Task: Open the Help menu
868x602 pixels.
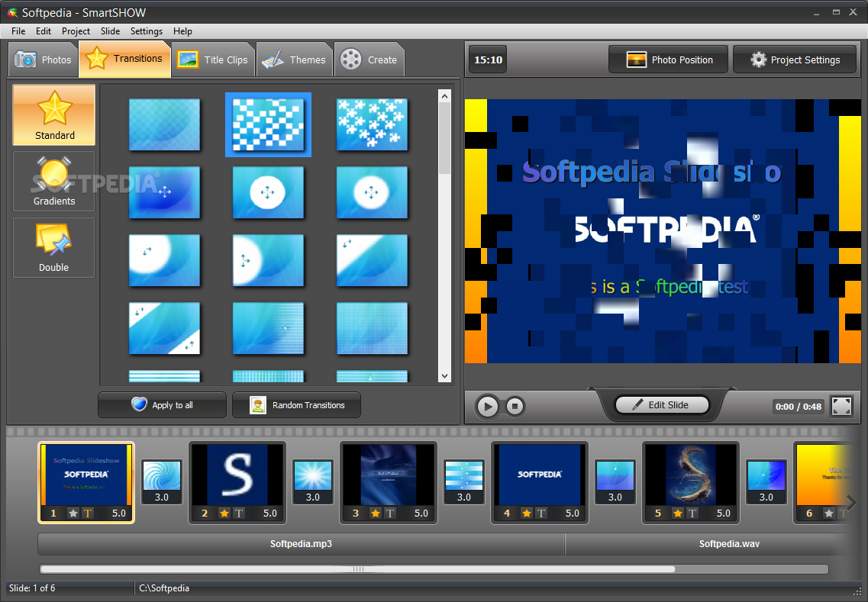Action: point(182,31)
